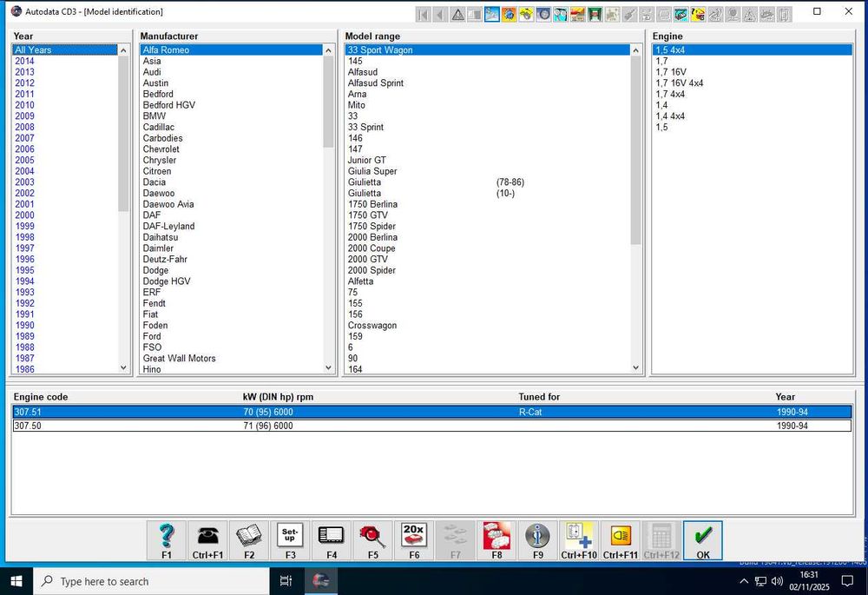Screen dimensions: 868x595
Task: Click the F8 red cars icon
Action: [x=496, y=540]
